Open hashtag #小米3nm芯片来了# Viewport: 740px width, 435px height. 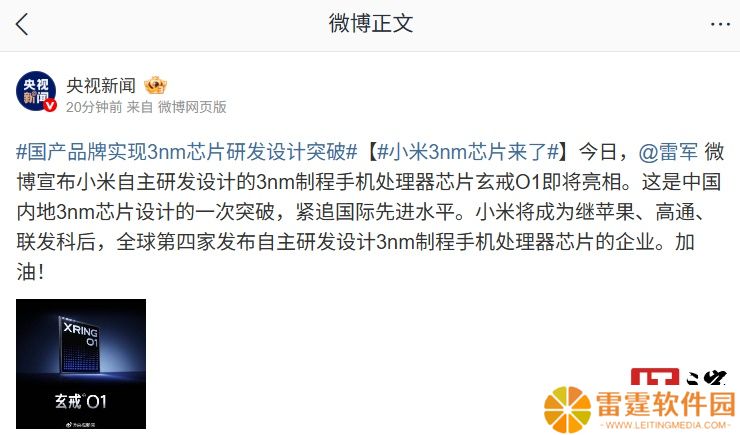tap(468, 152)
